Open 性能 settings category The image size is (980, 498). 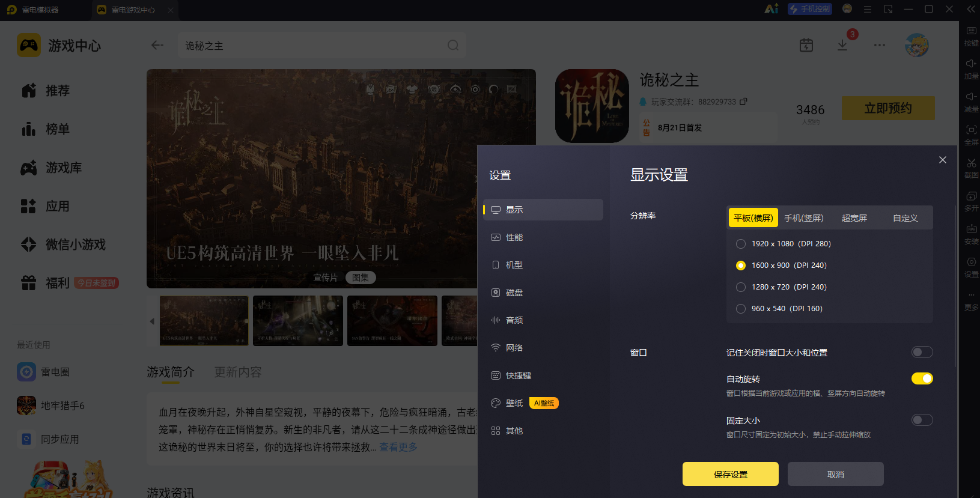[x=543, y=237]
